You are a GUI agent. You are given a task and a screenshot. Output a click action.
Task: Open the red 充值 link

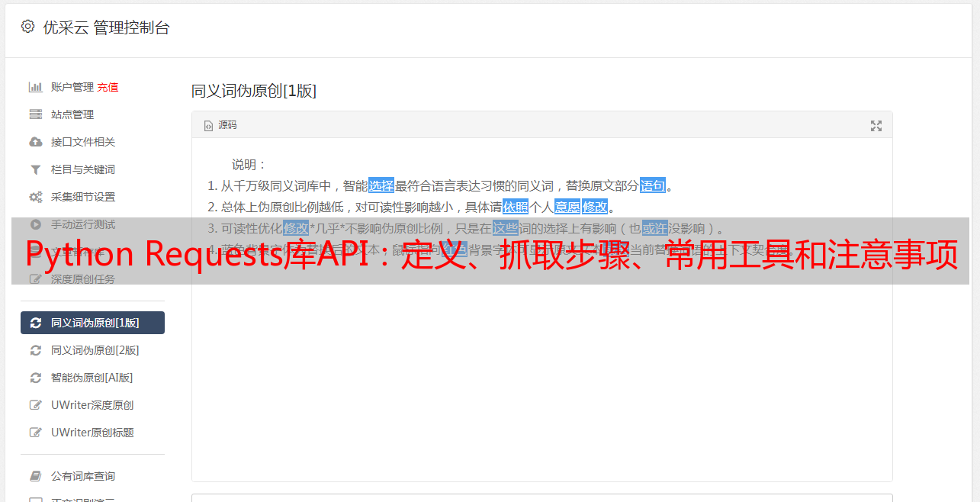click(x=108, y=87)
